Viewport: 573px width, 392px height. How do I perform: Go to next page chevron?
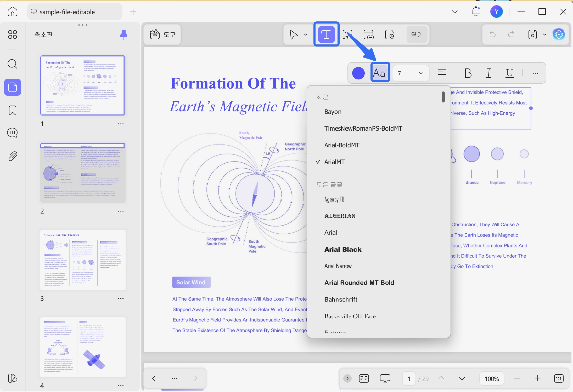[462, 379]
